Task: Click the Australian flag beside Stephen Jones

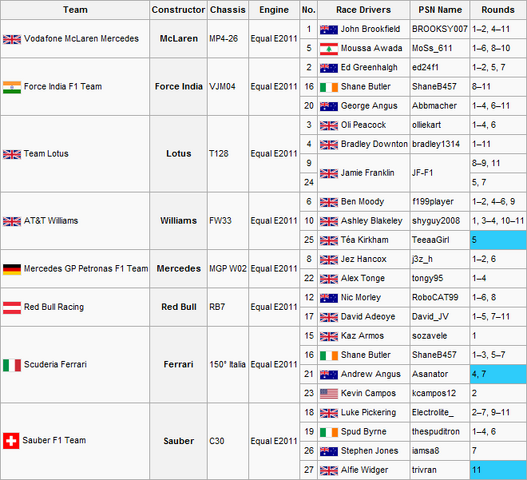Action: tap(329, 451)
